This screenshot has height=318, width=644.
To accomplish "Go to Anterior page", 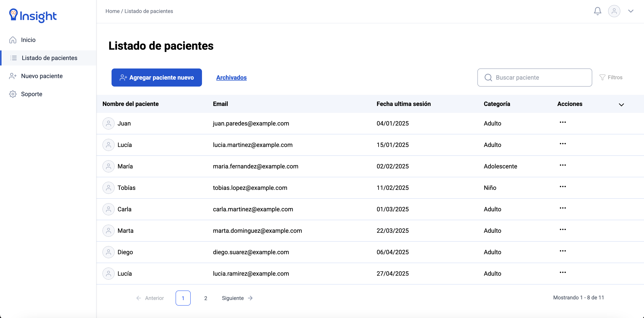I will (150, 298).
